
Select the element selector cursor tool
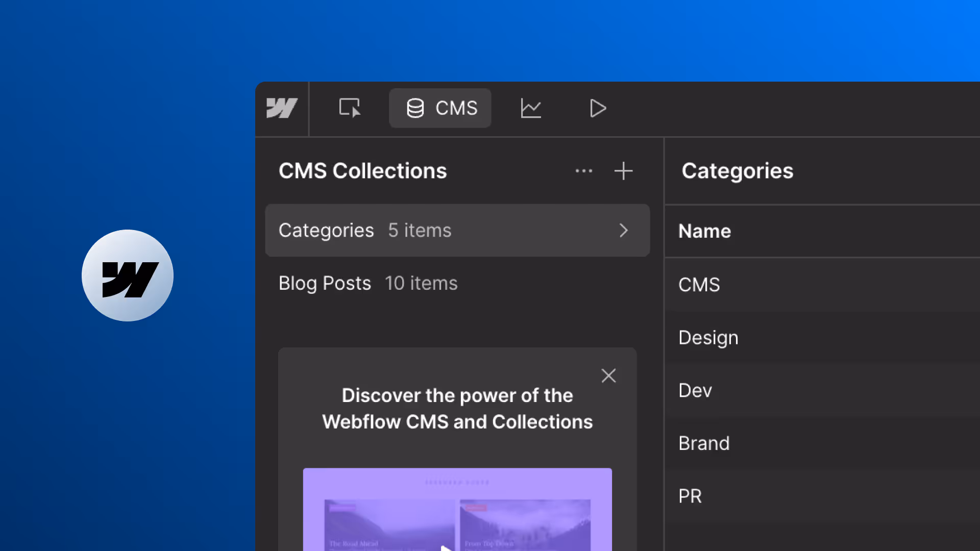(350, 108)
